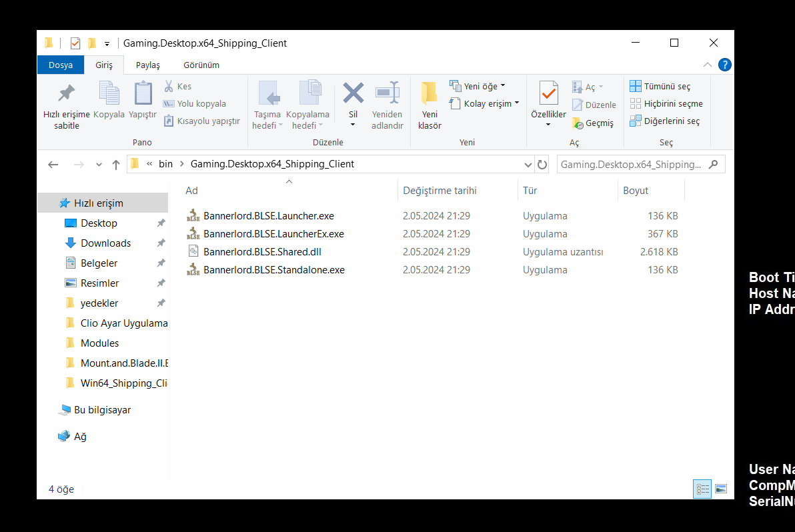Click the Up one level arrow
795x532 pixels.
pyautogui.click(x=115, y=164)
